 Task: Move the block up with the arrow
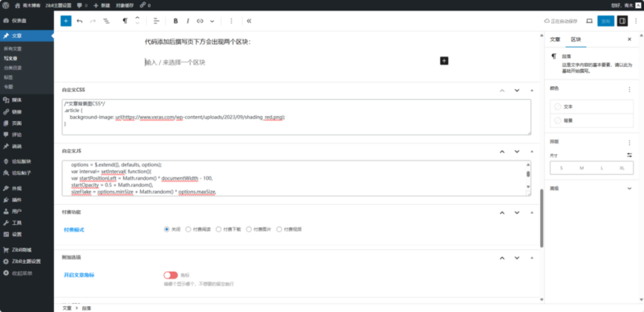tap(137, 18)
